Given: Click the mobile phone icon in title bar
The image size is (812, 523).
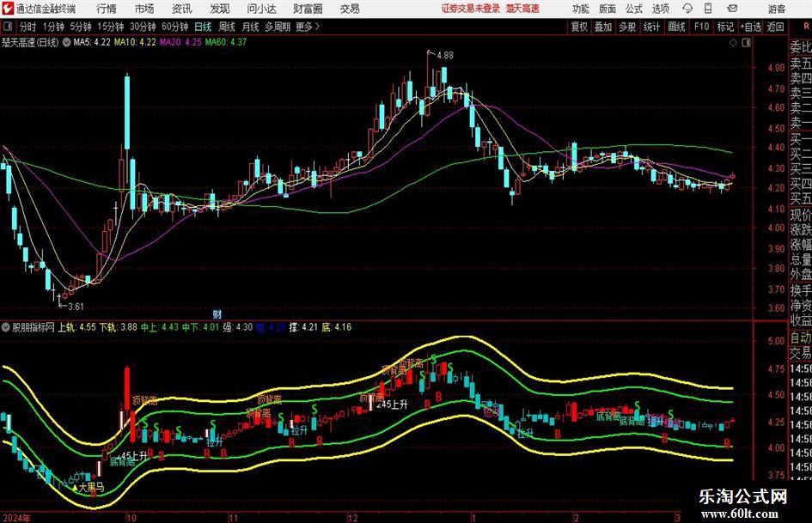Looking at the screenshot, I should [x=708, y=9].
